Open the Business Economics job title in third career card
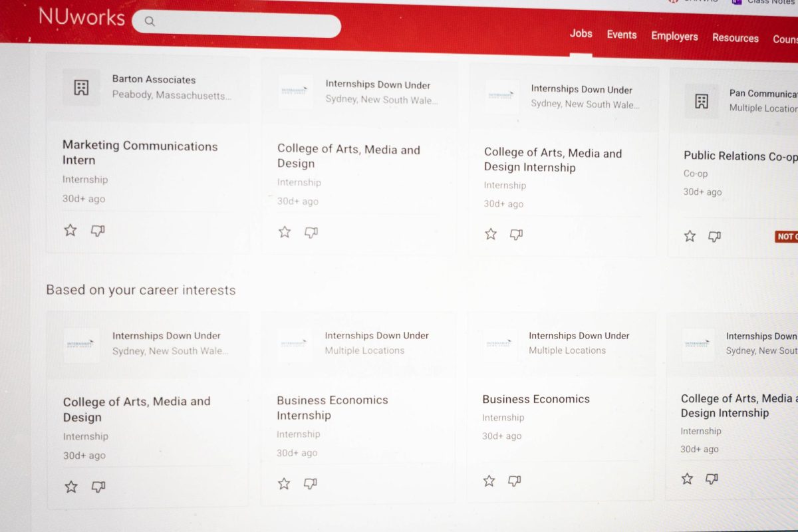 [536, 399]
